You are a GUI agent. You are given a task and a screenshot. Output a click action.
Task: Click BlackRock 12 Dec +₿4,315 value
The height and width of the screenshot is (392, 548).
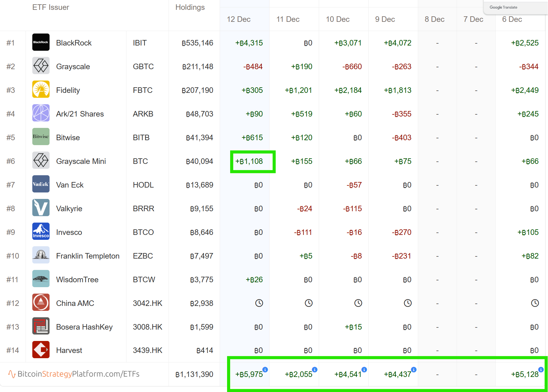(x=249, y=43)
